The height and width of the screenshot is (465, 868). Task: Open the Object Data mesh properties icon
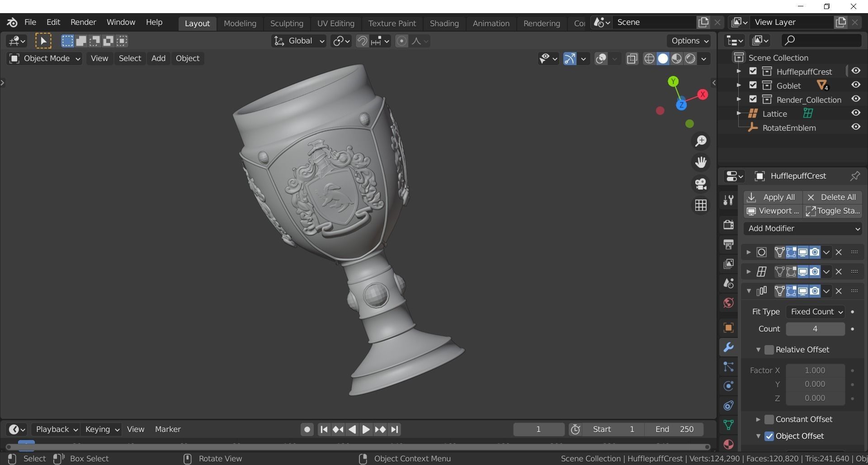pos(728,425)
